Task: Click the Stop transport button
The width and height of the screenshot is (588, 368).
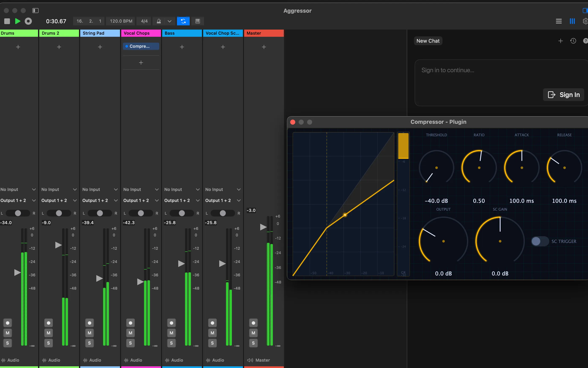Action: point(7,21)
